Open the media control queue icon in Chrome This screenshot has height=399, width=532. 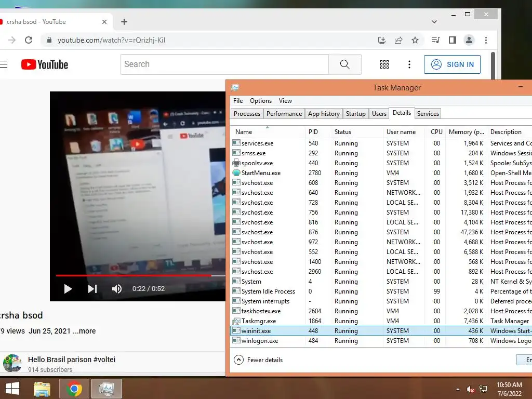(436, 40)
